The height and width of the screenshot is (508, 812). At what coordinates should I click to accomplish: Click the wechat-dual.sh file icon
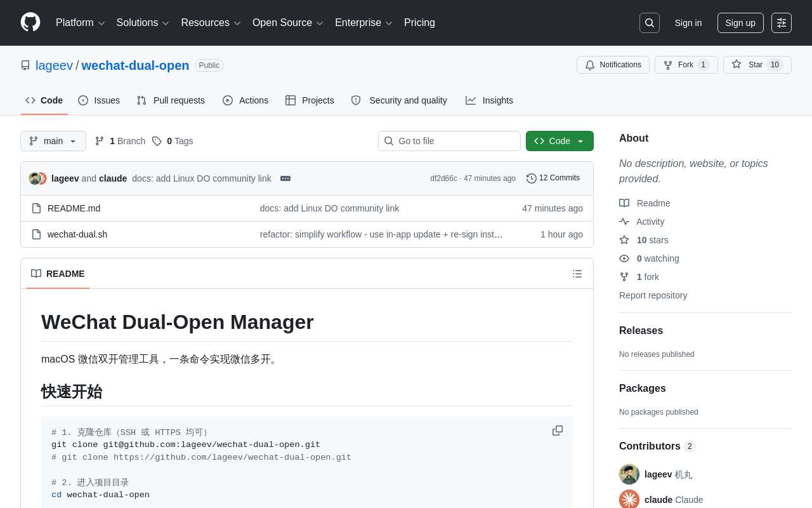pyautogui.click(x=36, y=234)
